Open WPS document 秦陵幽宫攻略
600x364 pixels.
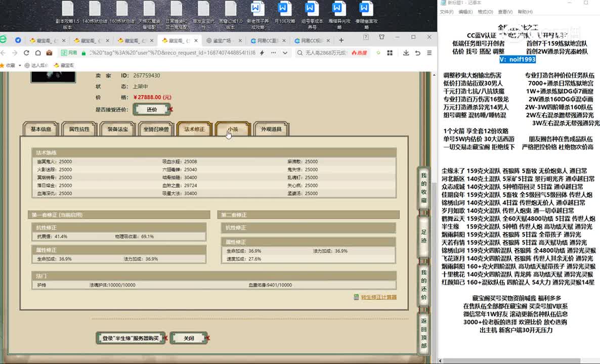(366, 15)
